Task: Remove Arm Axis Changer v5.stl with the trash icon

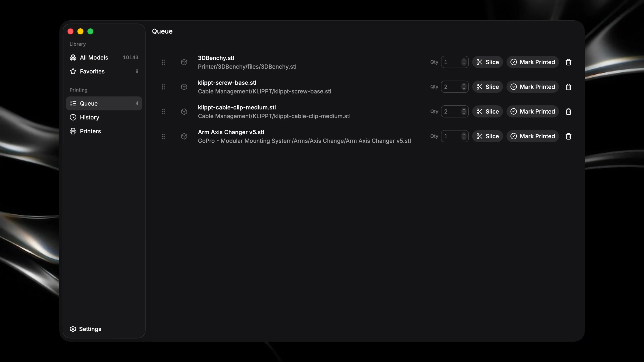Action: (569, 136)
